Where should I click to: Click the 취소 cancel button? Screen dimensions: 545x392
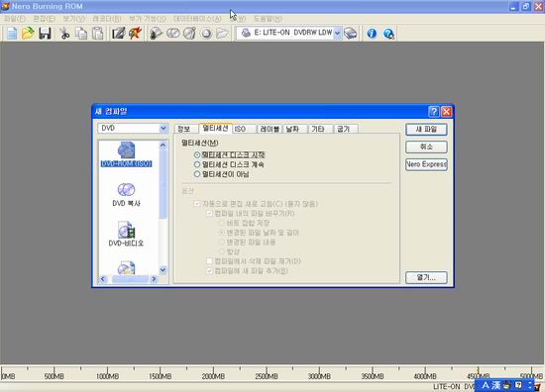(x=426, y=147)
